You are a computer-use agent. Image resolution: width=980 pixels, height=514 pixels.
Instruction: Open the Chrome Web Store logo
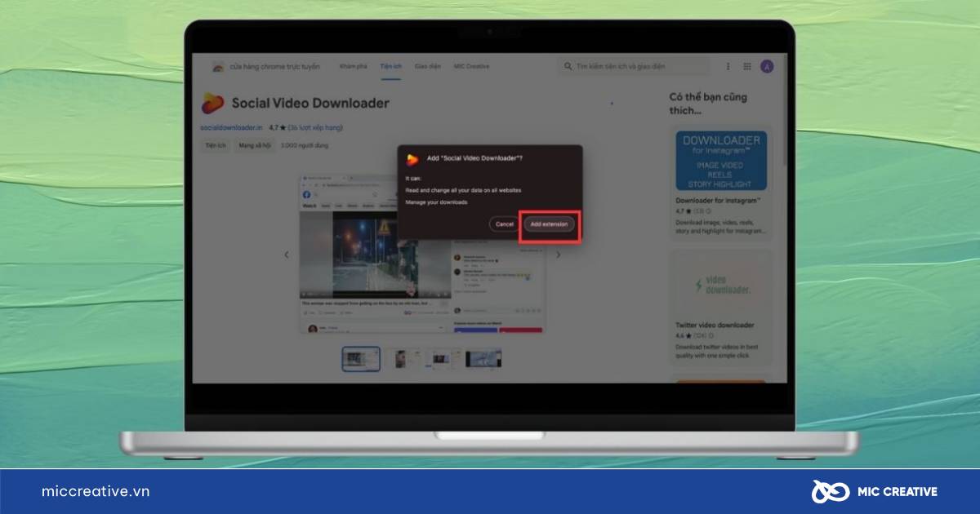coord(218,66)
